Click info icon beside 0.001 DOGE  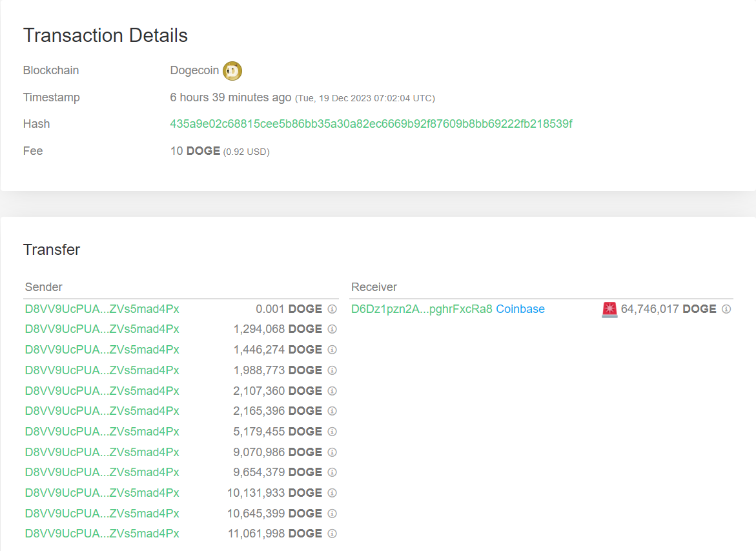tap(332, 309)
